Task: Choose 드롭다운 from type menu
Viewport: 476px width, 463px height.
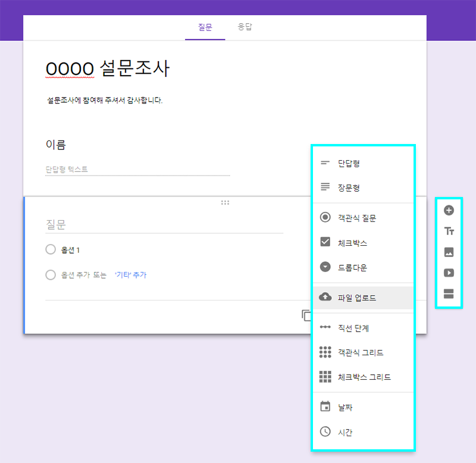Action: 363,267
